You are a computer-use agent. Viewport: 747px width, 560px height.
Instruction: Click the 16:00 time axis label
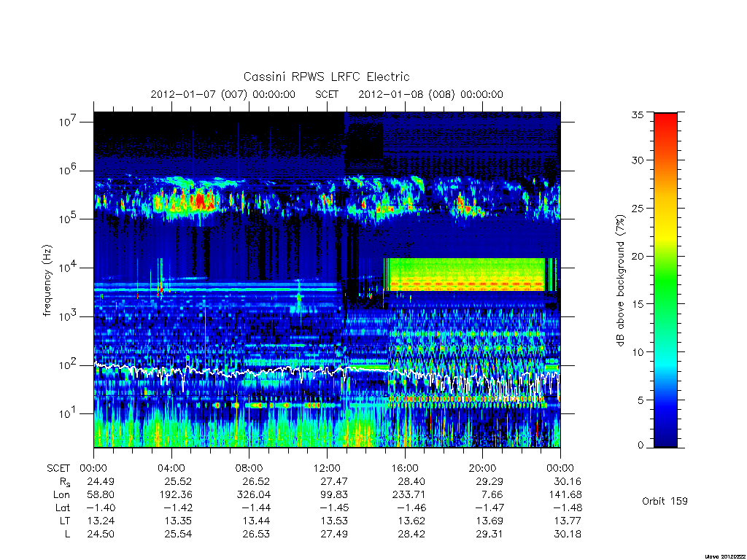tap(405, 468)
